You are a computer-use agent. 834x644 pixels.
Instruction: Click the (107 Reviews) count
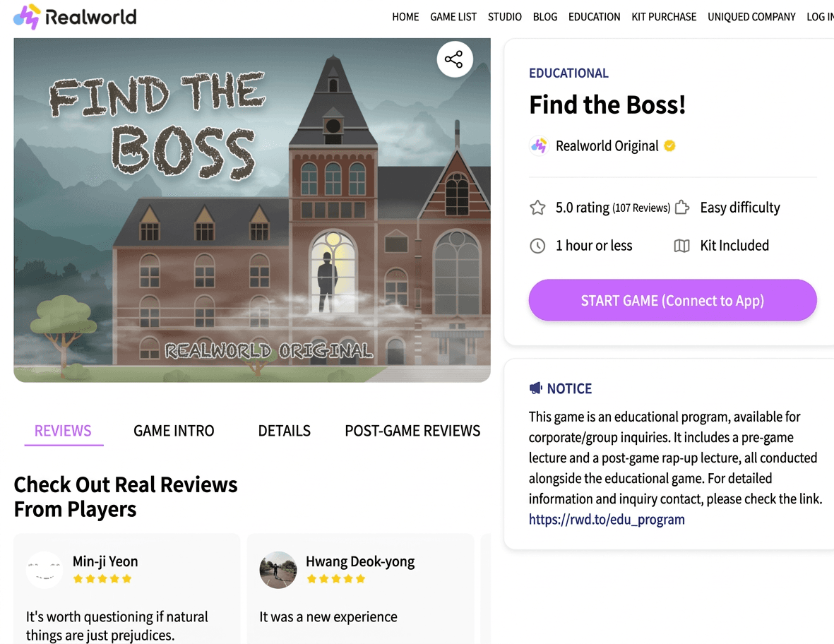point(641,208)
